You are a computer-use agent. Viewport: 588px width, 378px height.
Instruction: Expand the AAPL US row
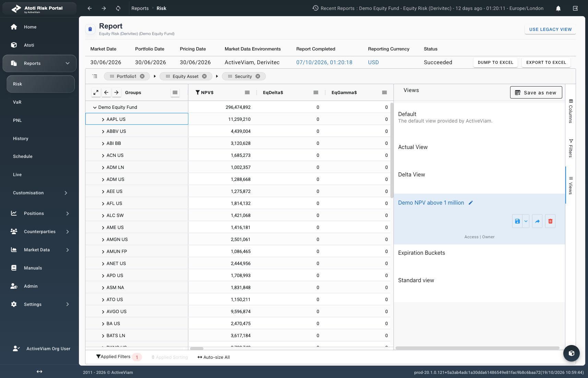(x=103, y=119)
